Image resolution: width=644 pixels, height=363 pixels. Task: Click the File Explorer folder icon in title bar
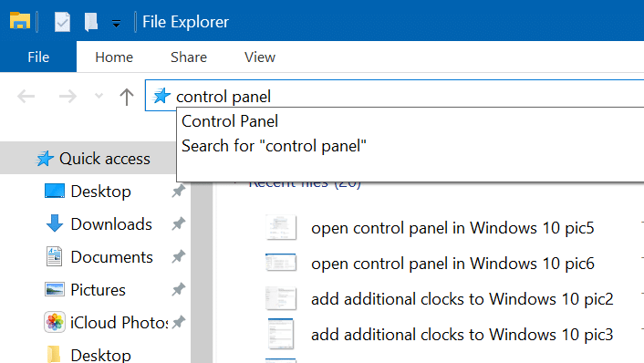click(20, 21)
